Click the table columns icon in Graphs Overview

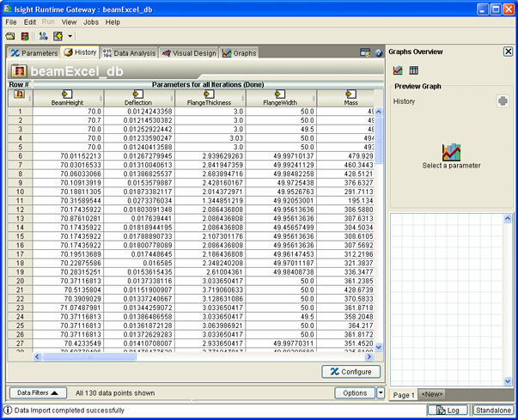(x=413, y=70)
